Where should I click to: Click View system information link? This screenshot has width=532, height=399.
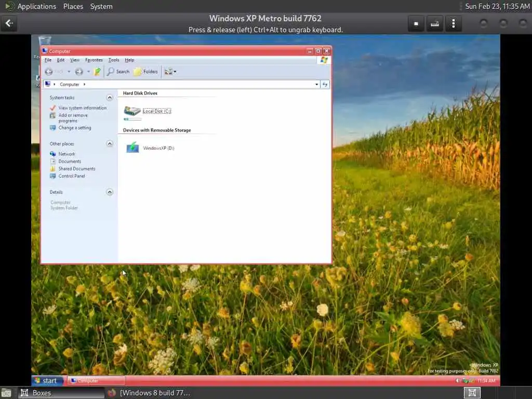coord(83,108)
